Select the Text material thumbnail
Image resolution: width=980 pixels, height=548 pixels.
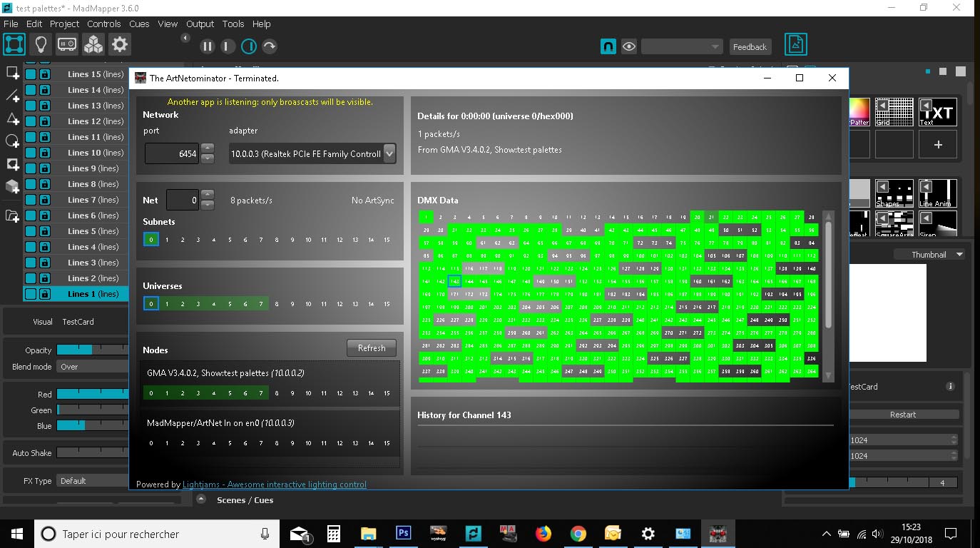pyautogui.click(x=938, y=112)
